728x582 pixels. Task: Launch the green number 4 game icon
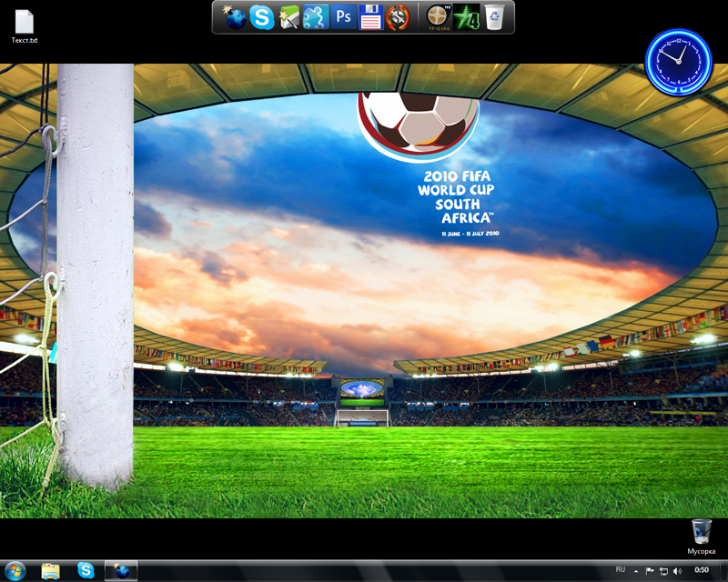click(466, 16)
